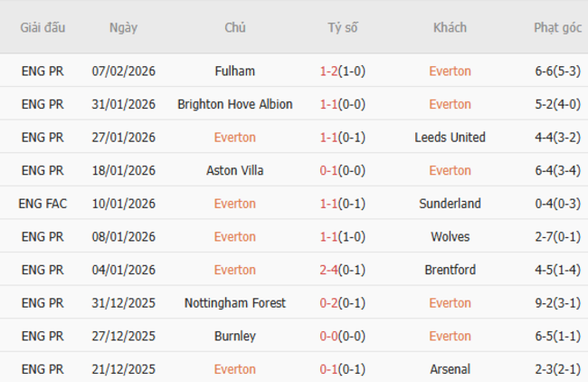The image size is (588, 382).
Task: Select Brentford away team
Action: [450, 270]
